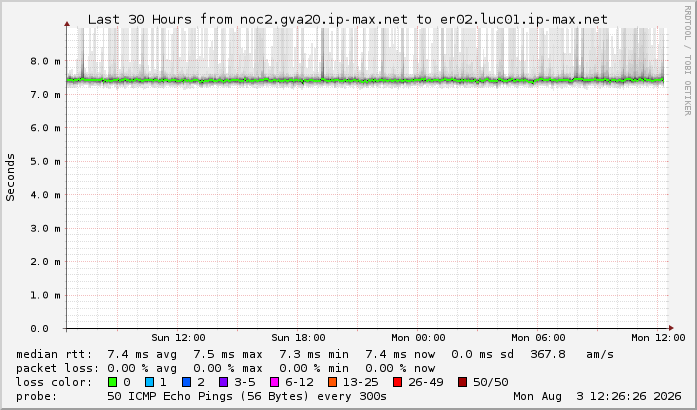Screen dimensions: 697x410
Task: Click the 'packet loss:' label
Action: 57,368
